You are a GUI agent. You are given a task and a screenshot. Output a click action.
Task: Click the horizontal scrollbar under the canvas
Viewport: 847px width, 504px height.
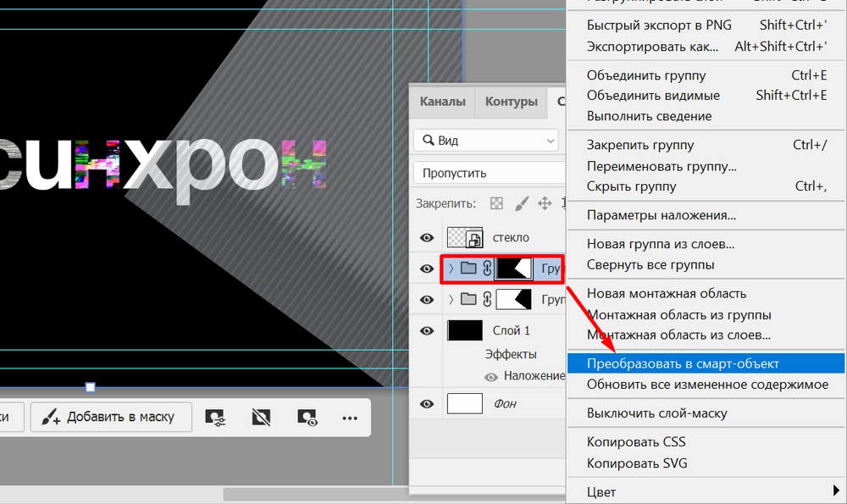(x=313, y=494)
